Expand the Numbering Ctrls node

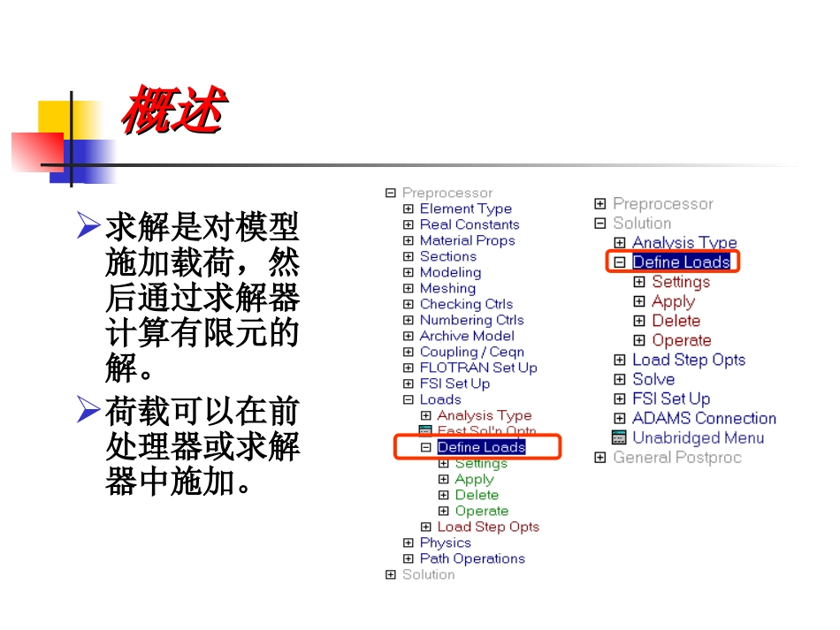409,320
